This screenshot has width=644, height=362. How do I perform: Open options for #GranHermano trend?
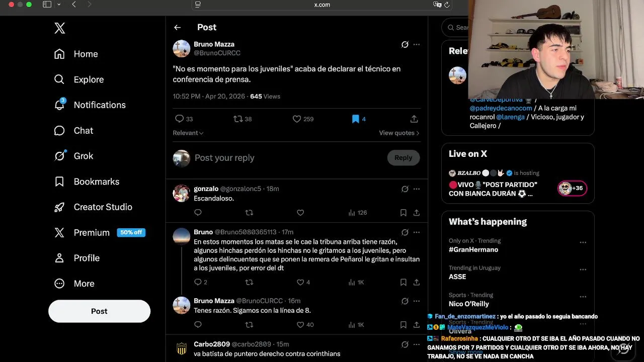coord(583,242)
